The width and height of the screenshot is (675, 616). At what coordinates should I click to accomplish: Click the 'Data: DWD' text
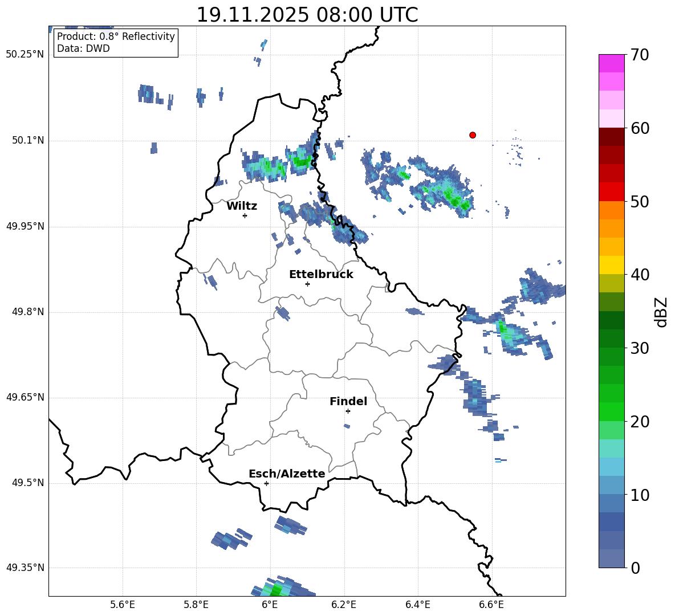tap(83, 48)
